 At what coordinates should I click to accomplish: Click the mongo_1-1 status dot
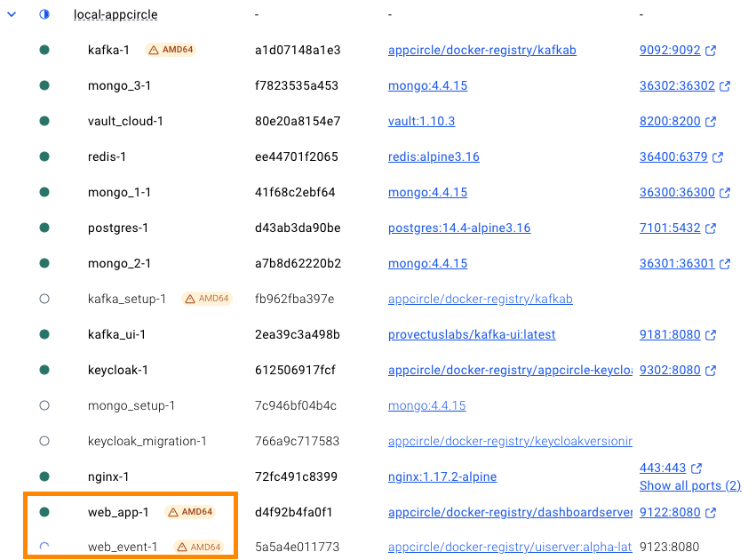(44, 193)
